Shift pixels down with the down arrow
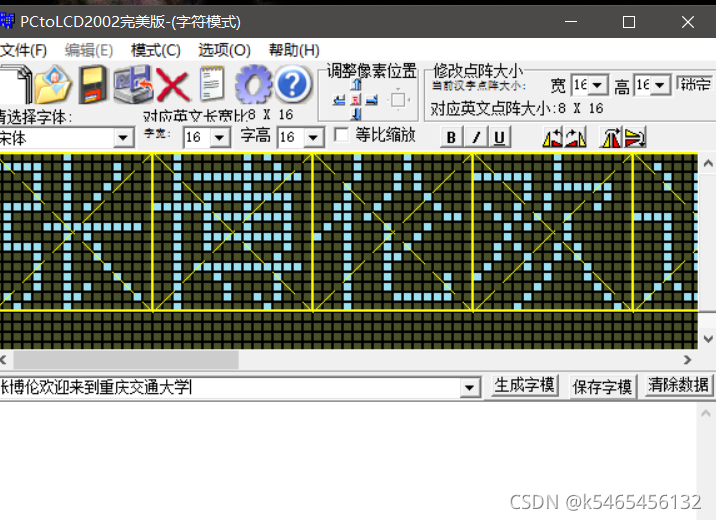The image size is (716, 520). (x=357, y=114)
